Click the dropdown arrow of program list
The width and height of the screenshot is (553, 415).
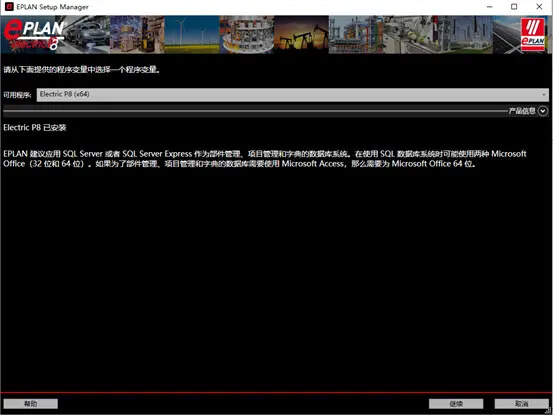point(543,94)
